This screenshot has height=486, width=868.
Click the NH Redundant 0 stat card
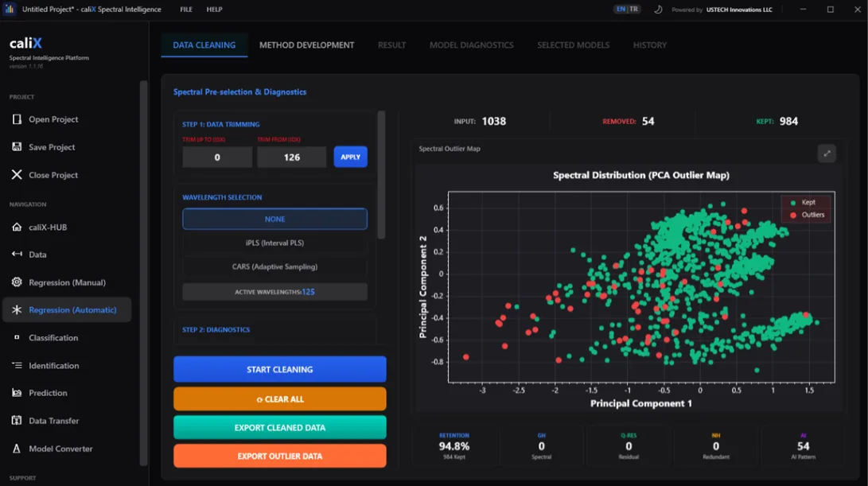click(x=716, y=445)
